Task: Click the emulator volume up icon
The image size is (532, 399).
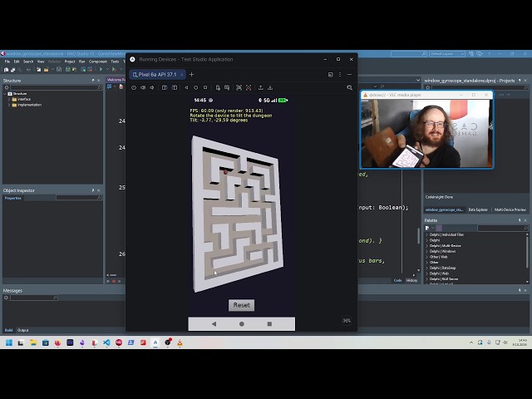Action: 143,88
